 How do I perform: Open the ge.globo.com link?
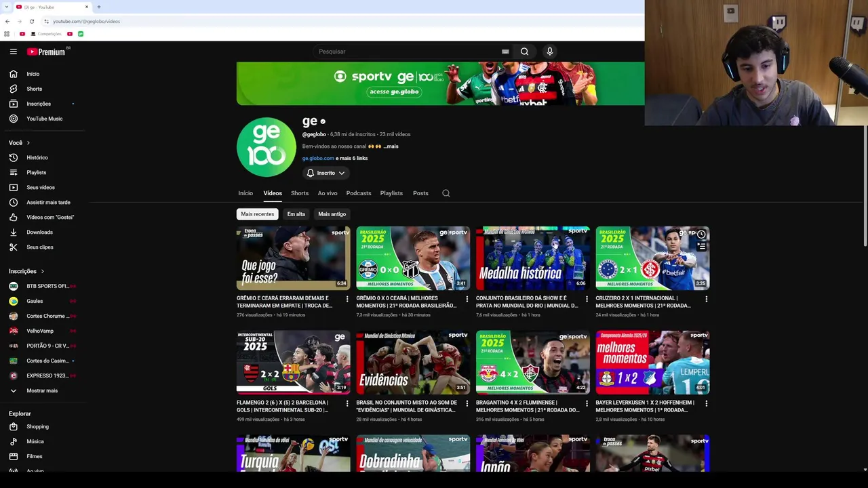pos(318,158)
